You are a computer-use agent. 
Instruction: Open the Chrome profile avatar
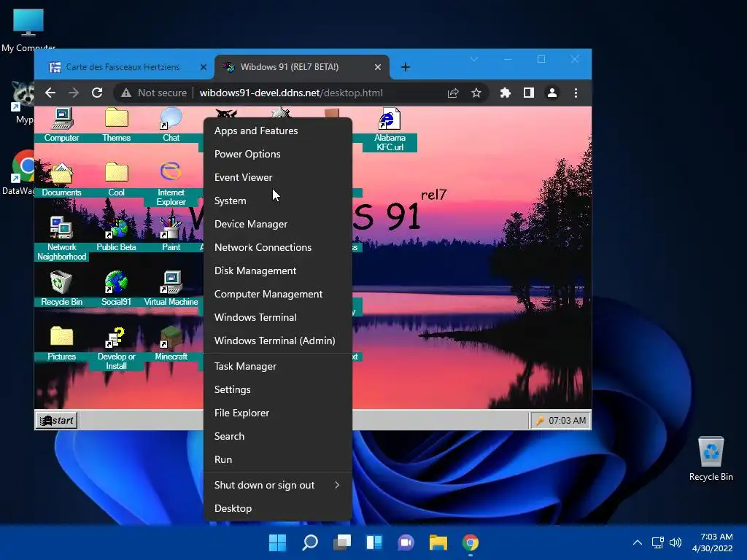(552, 93)
